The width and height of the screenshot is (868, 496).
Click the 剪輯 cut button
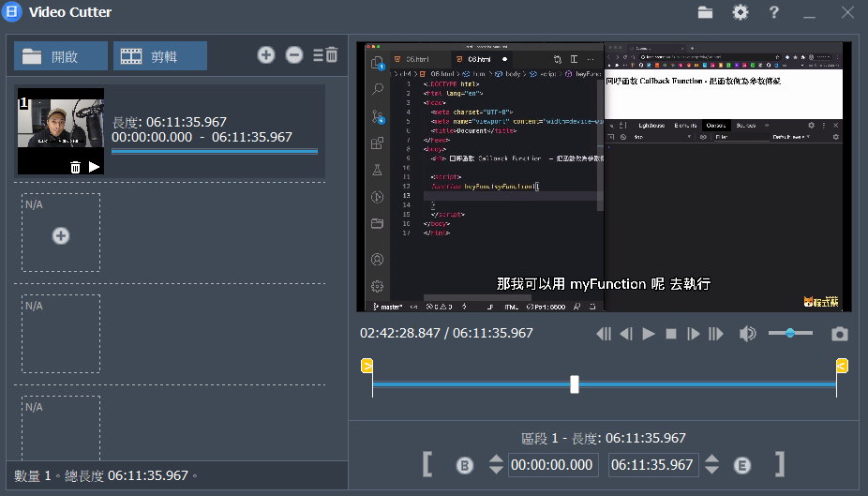point(160,56)
